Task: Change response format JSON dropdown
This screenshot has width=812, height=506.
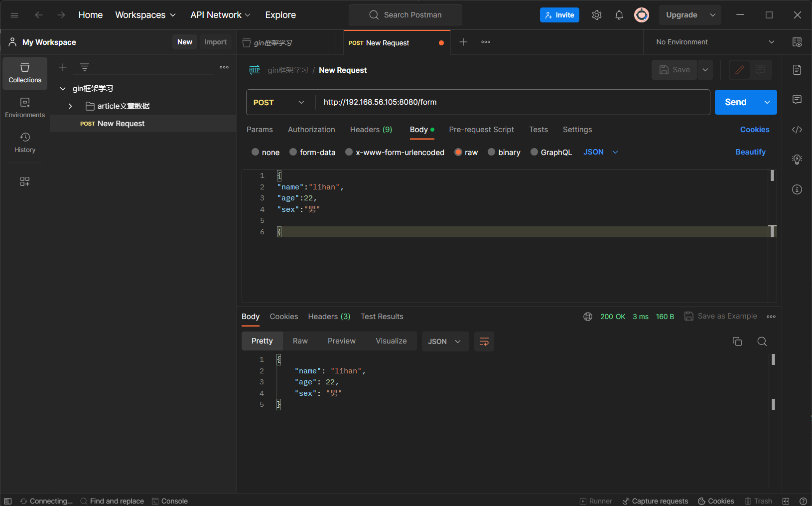Action: (x=445, y=341)
